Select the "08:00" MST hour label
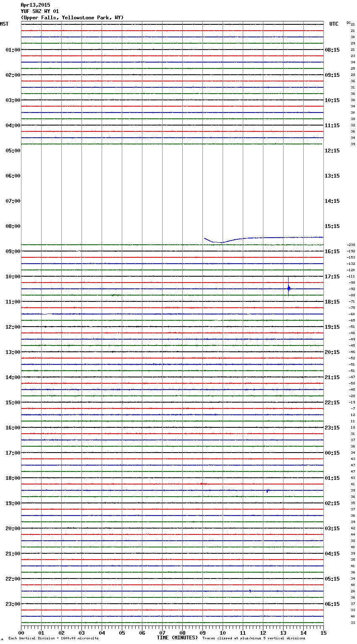Viewport: 357px width, 644px height. click(x=13, y=226)
